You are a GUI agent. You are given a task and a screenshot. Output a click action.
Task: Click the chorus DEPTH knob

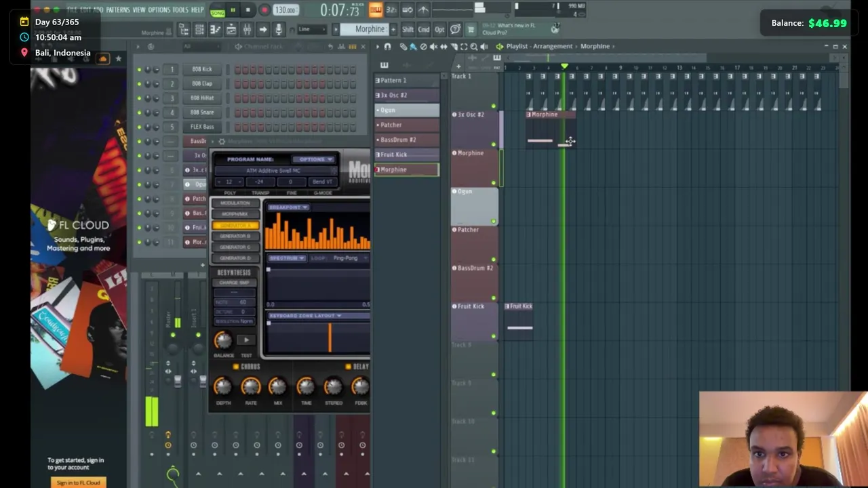point(223,386)
